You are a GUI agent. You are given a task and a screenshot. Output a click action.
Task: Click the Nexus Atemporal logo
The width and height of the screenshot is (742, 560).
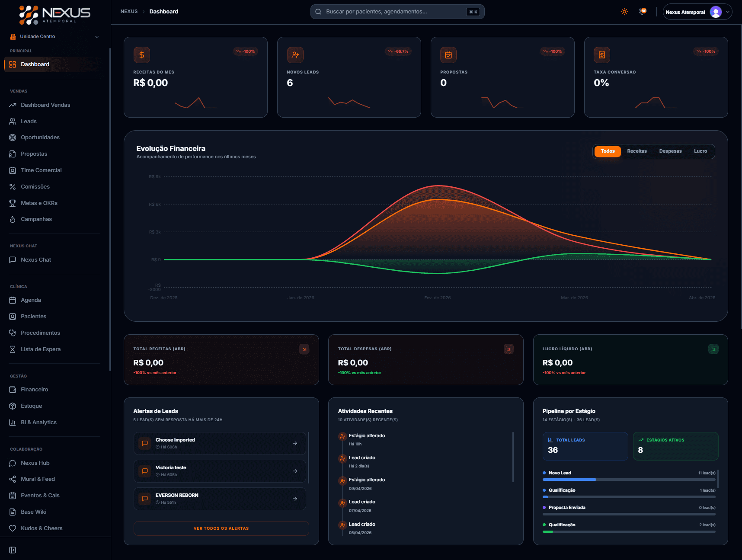55,15
